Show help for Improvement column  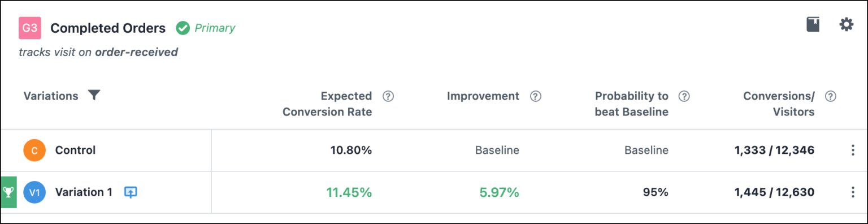536,96
